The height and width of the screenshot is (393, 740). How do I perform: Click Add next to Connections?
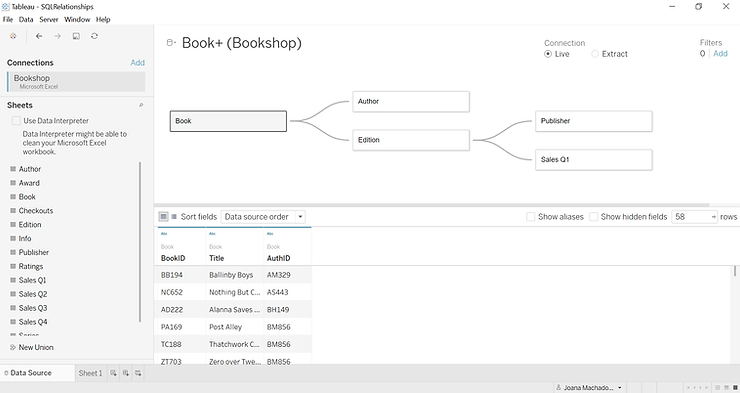coord(137,63)
